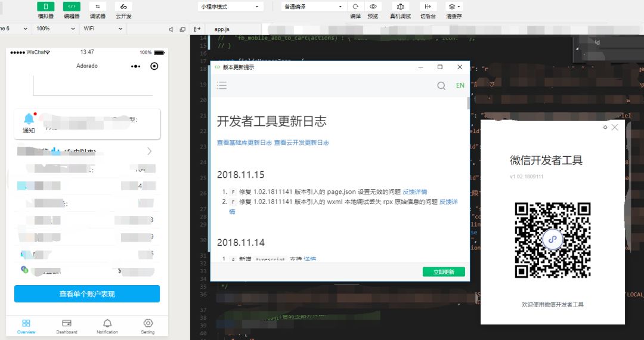The image size is (644, 340).
Task: Toggle the 模拟器 simulator panel button
Action: click(x=45, y=7)
